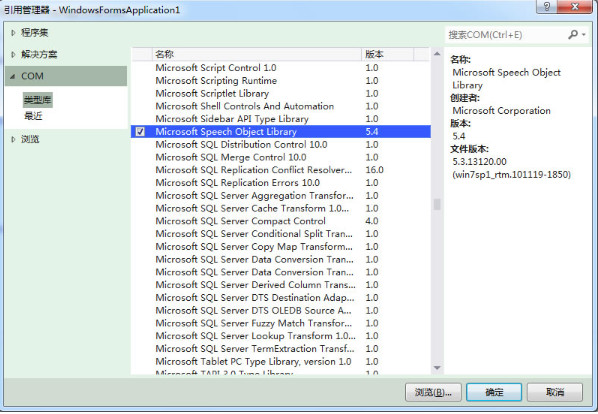Expand the 解决方案 section arrow
Image resolution: width=598 pixels, height=414 pixels.
13,55
